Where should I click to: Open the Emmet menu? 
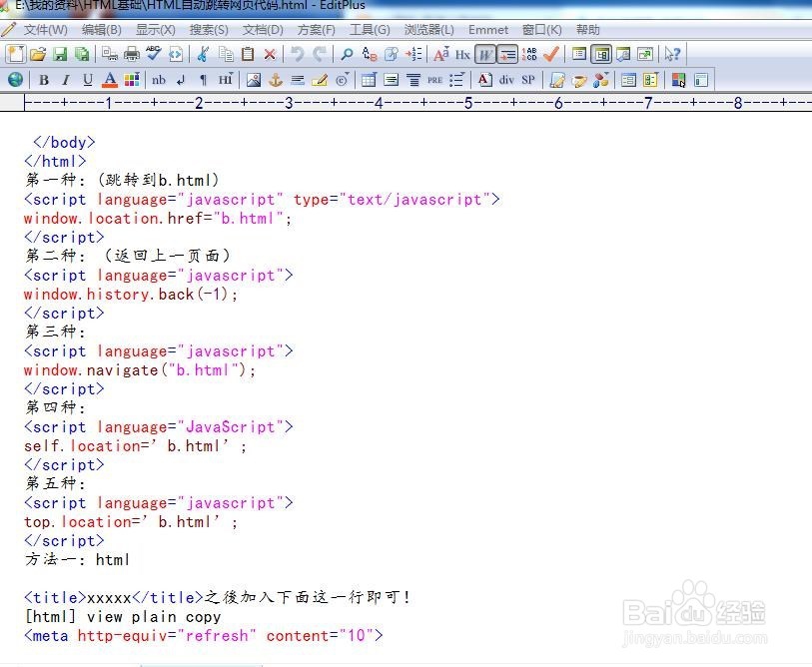tap(487, 30)
